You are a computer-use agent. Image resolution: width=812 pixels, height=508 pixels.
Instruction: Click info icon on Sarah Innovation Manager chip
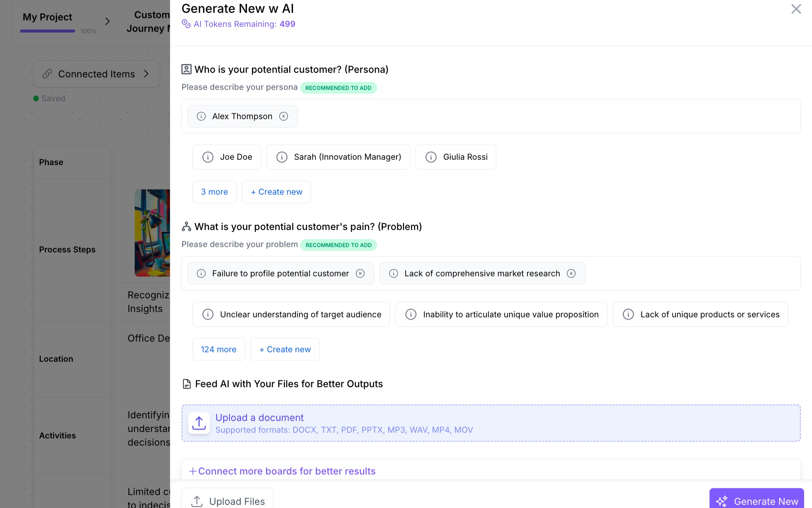coord(282,157)
